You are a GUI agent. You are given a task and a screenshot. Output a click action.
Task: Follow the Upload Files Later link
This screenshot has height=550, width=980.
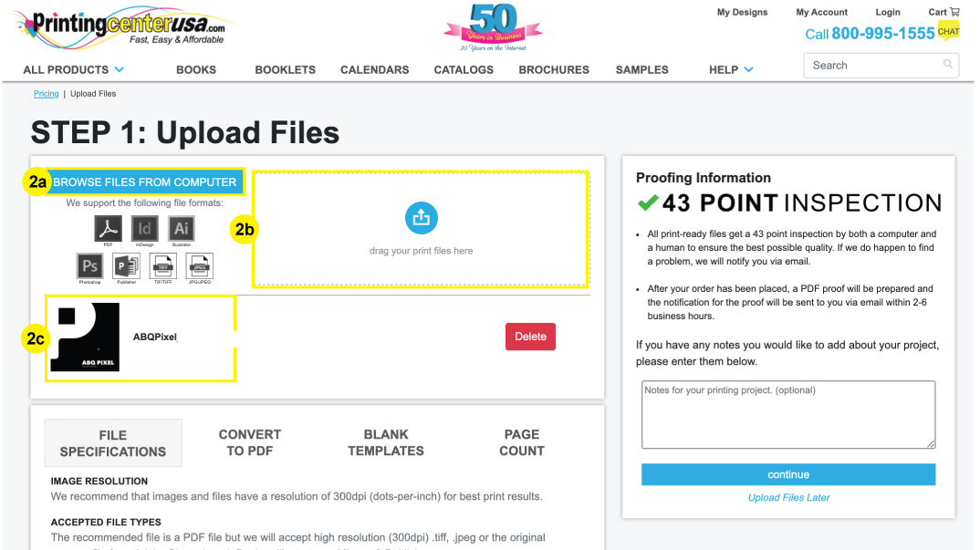coord(788,497)
